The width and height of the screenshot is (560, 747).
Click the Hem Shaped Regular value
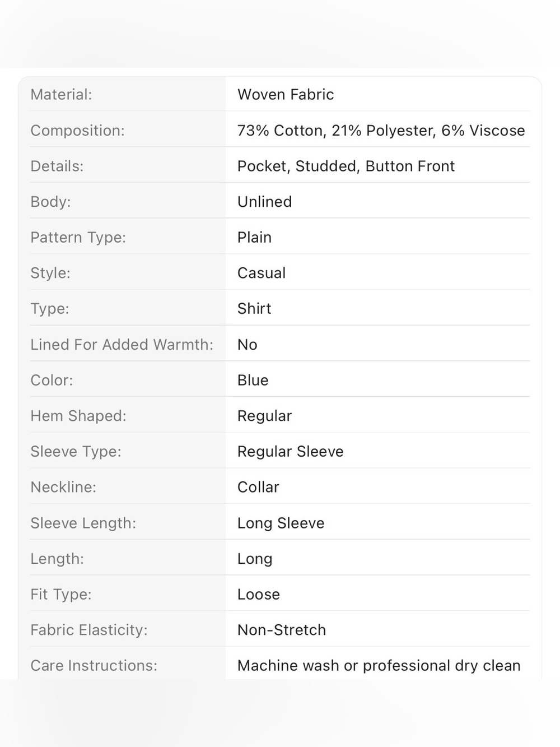coord(264,416)
